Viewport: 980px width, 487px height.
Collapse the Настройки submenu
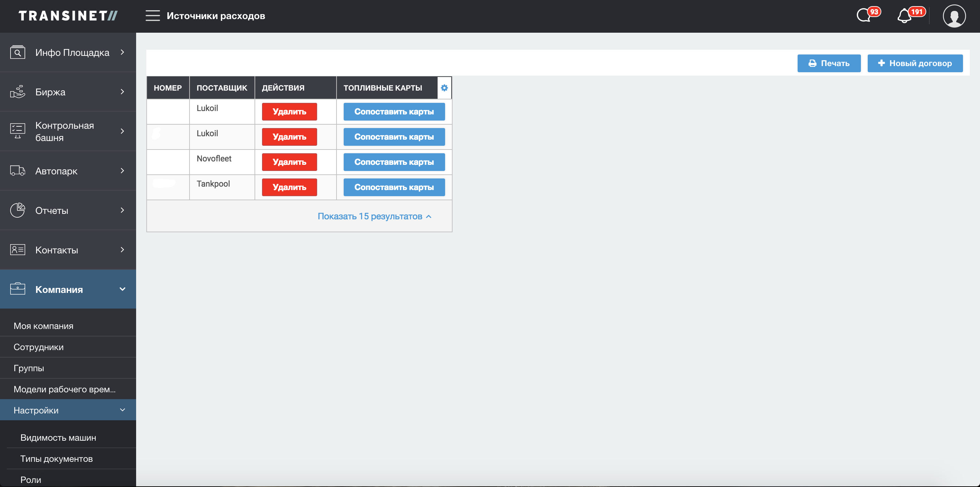pyautogui.click(x=122, y=410)
